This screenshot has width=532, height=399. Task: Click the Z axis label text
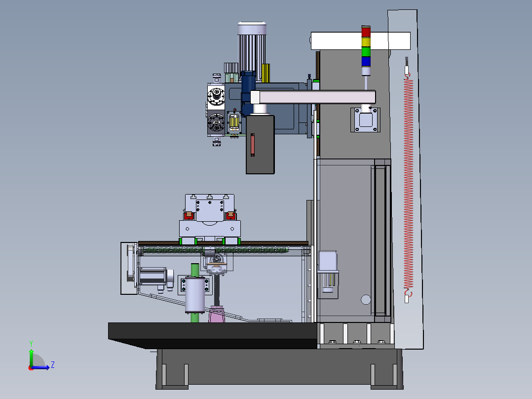[x=53, y=365]
